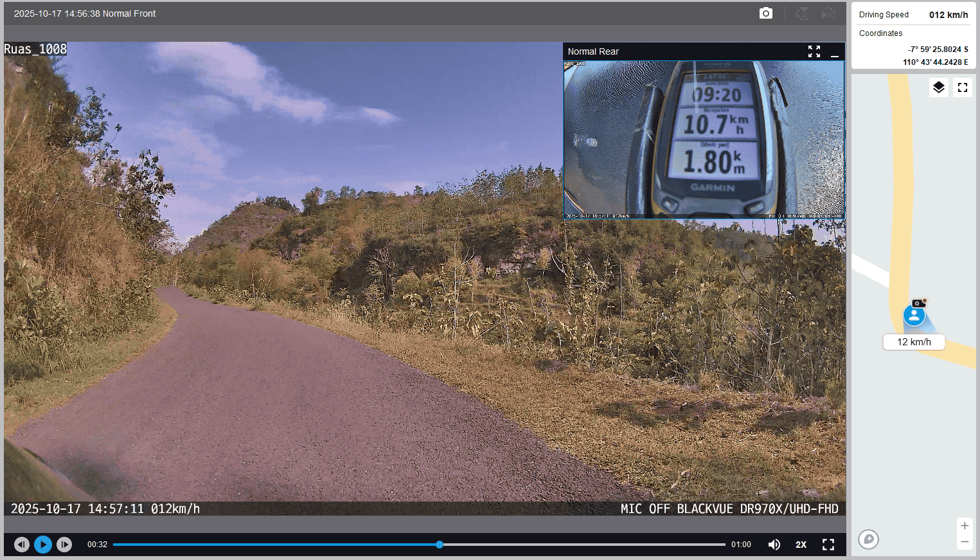Step back to the previous frame
Screen dimensions: 980x560
coord(22,545)
